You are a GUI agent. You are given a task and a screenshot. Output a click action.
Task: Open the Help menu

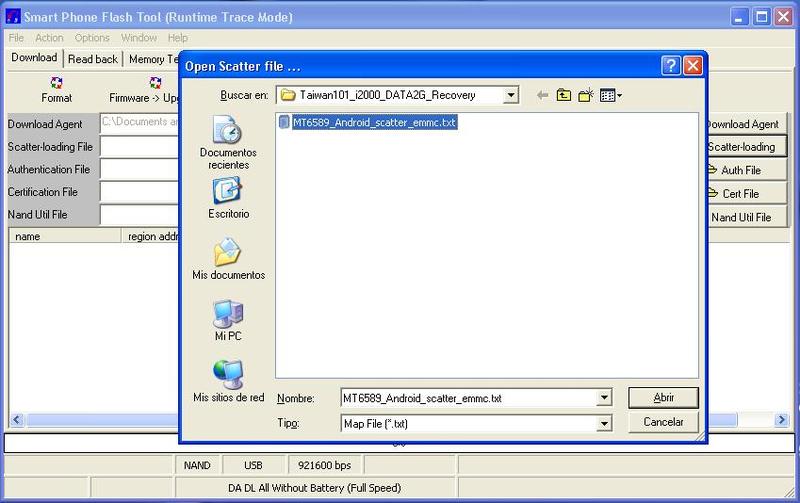178,38
